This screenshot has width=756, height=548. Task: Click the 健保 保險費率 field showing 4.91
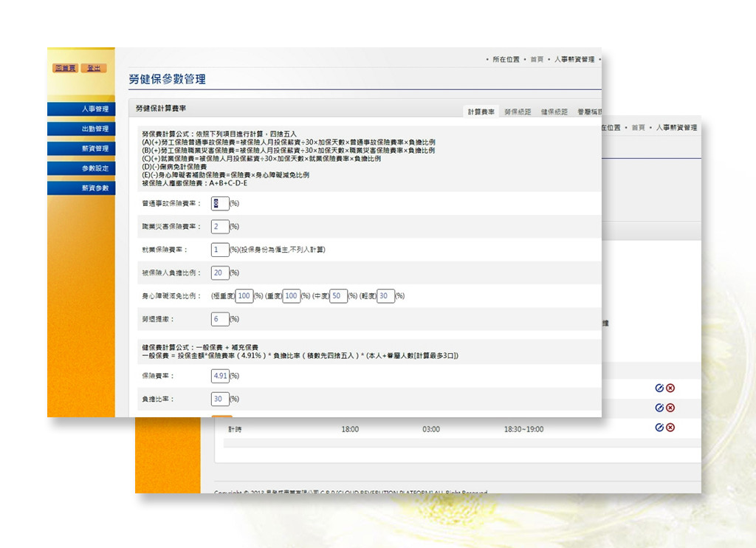point(220,376)
